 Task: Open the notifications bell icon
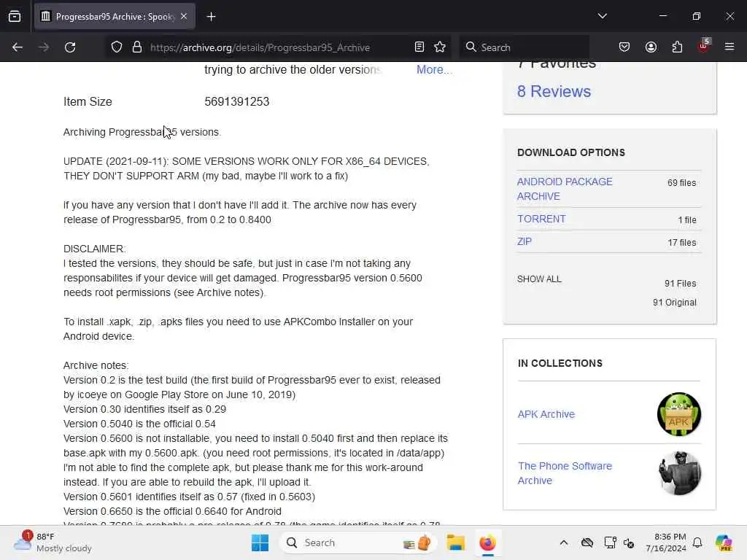tap(697, 542)
